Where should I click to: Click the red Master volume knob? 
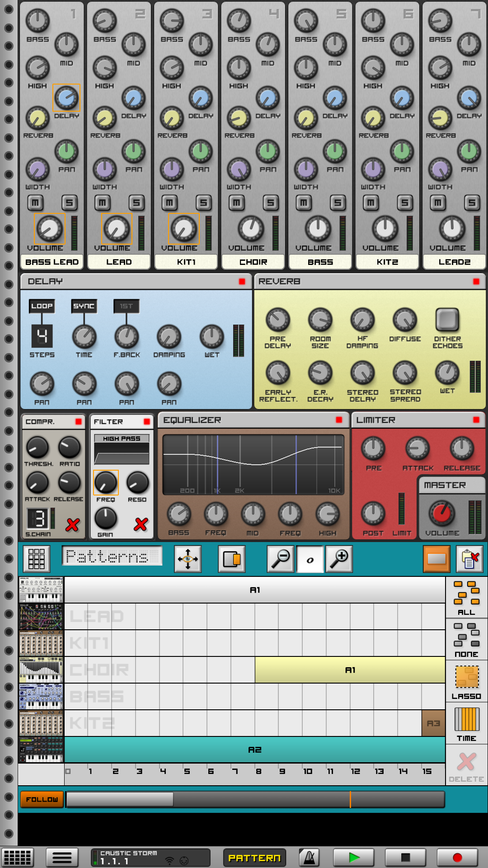point(441,512)
